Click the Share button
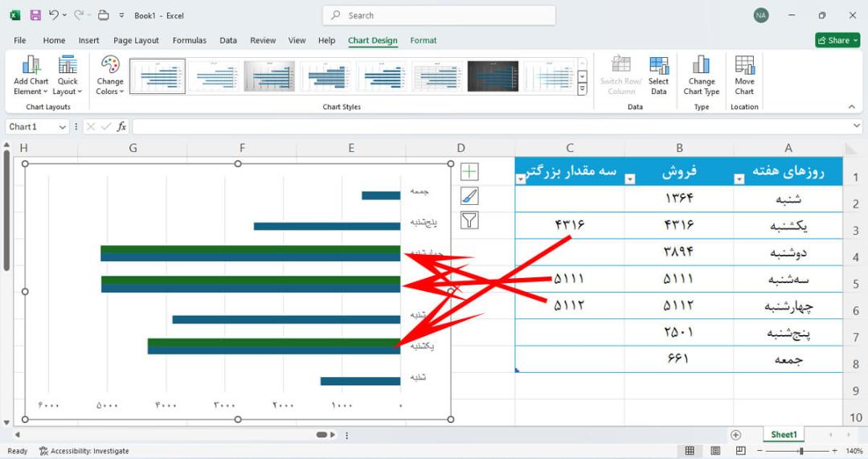 click(837, 40)
